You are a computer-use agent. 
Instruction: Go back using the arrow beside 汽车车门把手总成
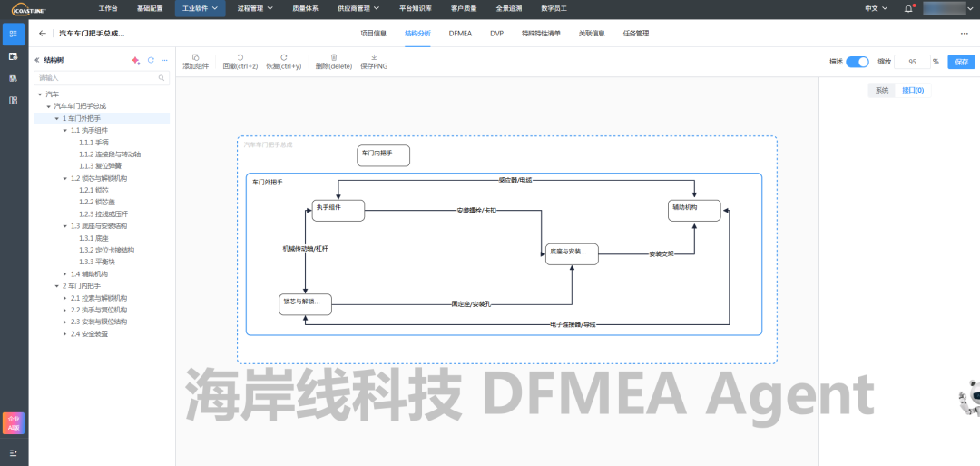pyautogui.click(x=42, y=33)
